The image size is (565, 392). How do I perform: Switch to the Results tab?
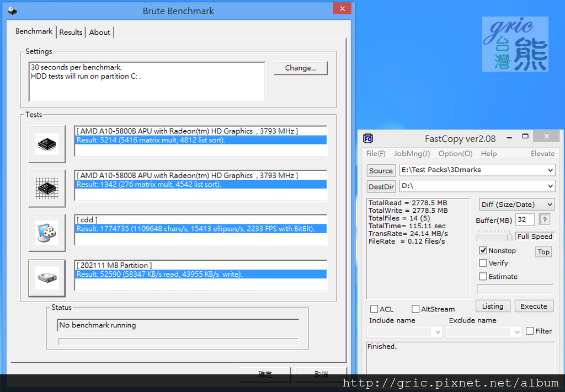point(71,33)
